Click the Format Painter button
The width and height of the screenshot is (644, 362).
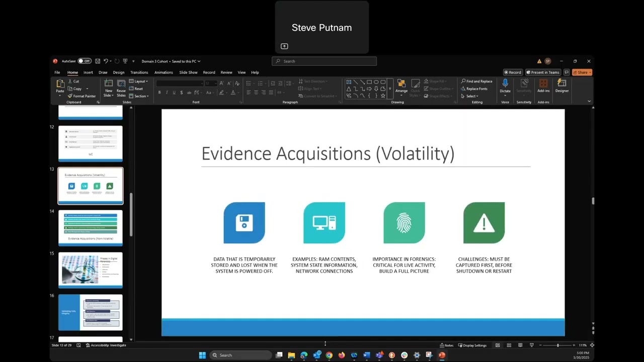coord(82,96)
